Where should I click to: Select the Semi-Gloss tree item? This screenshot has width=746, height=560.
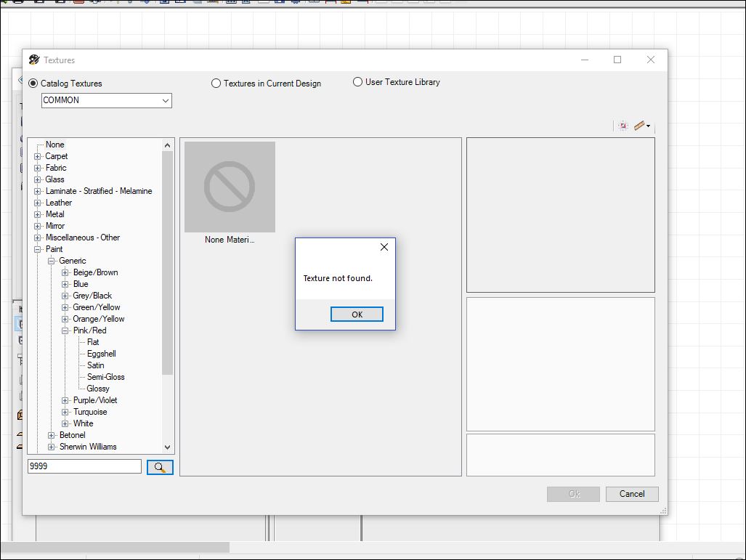click(105, 377)
